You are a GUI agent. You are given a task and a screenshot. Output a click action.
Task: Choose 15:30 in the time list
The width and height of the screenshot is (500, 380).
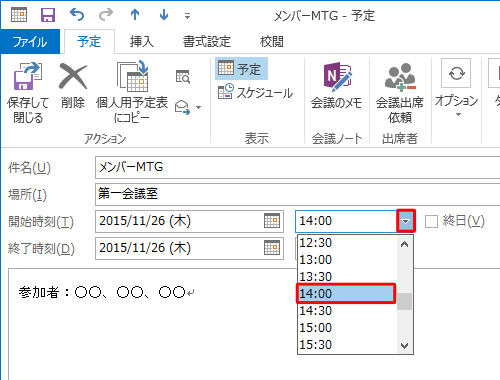click(347, 345)
